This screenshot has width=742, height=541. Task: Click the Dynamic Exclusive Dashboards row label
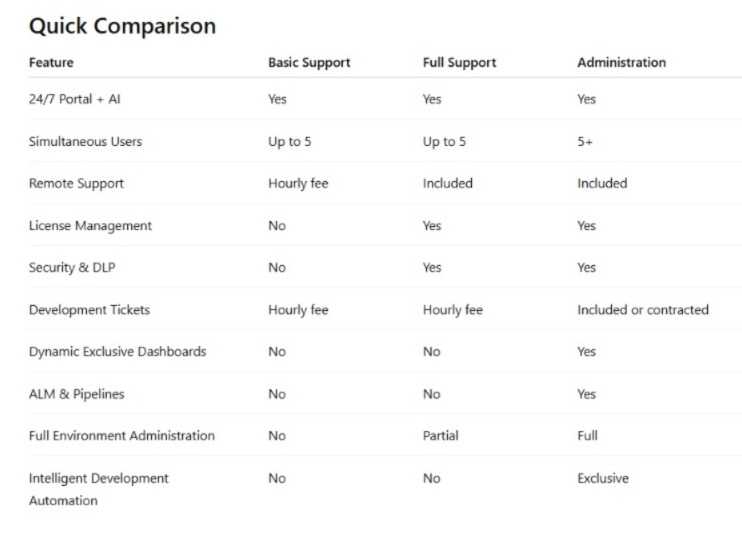coord(117,351)
